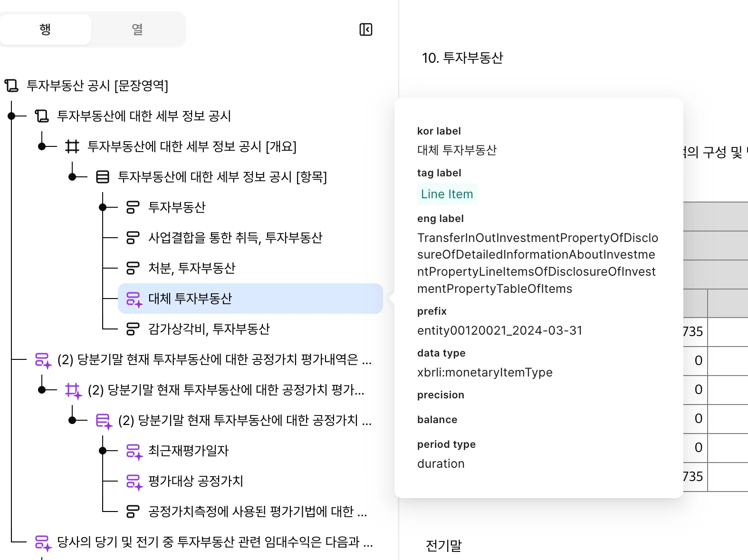Select 공정가치측정에 사용된 평가기법에 대한 row
The height and width of the screenshot is (560, 748).
[x=258, y=512]
